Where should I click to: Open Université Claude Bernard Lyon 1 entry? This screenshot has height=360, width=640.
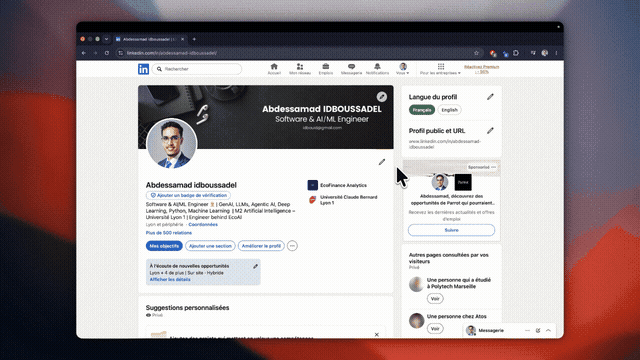pyautogui.click(x=343, y=200)
